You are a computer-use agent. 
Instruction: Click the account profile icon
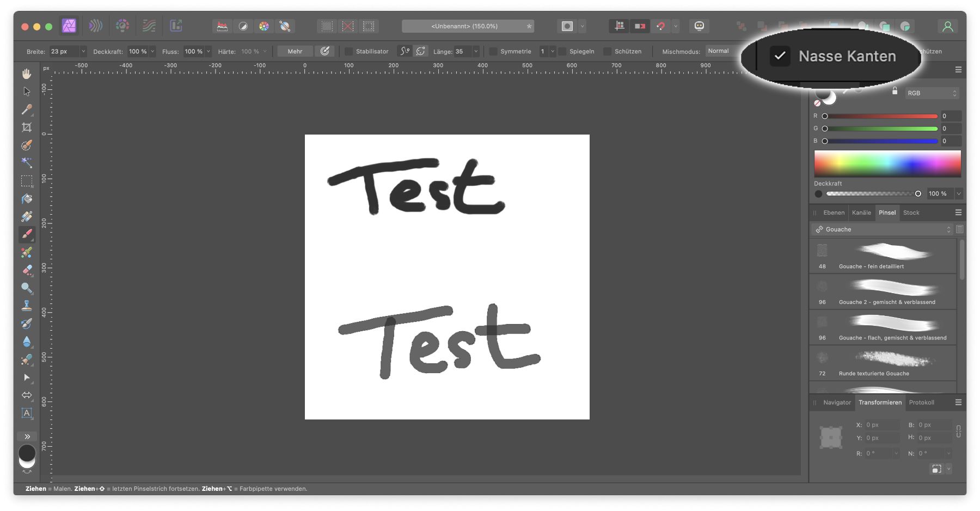pos(947,26)
